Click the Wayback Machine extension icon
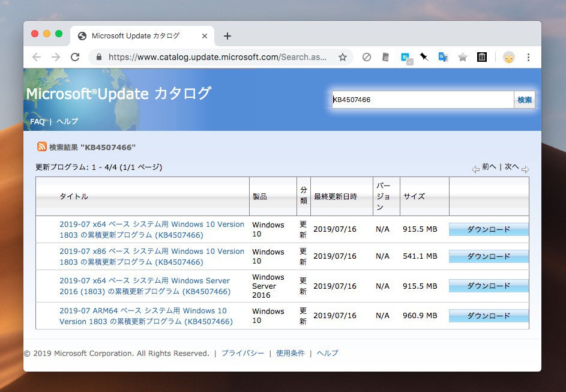The width and height of the screenshot is (566, 392). [482, 57]
